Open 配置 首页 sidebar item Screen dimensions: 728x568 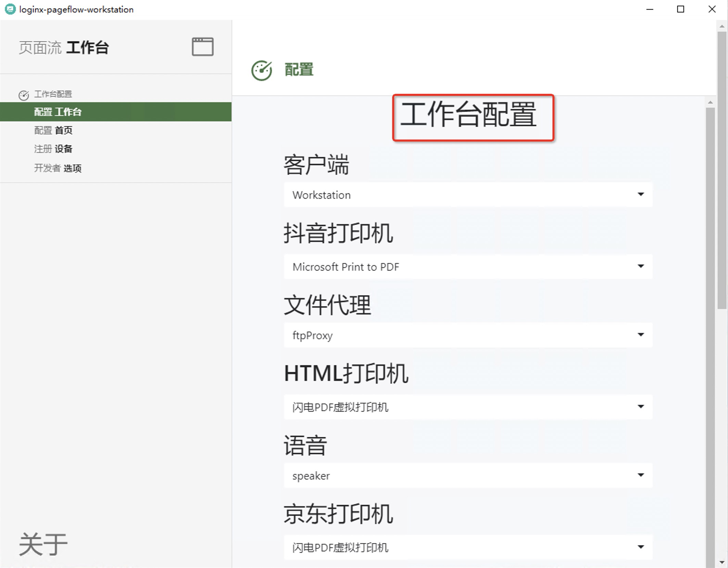click(x=53, y=131)
